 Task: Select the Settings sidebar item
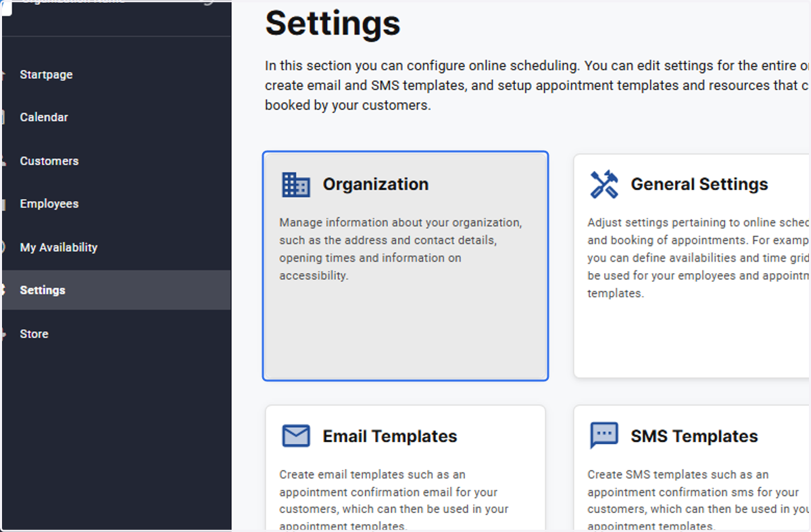(115, 290)
